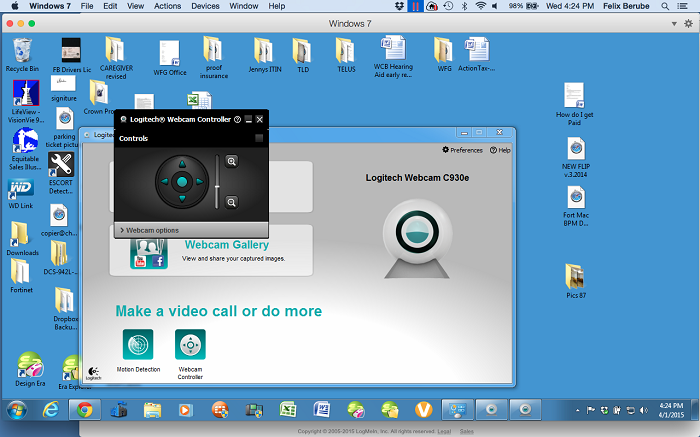This screenshot has height=437, width=700.
Task: Pan the webcam up with the up arrow
Action: (x=182, y=165)
